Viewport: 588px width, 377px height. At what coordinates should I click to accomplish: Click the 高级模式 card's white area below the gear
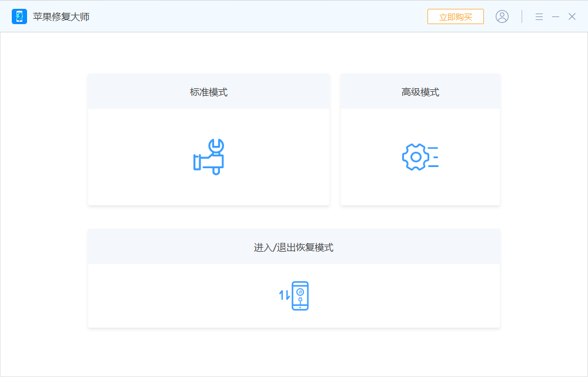pos(420,189)
